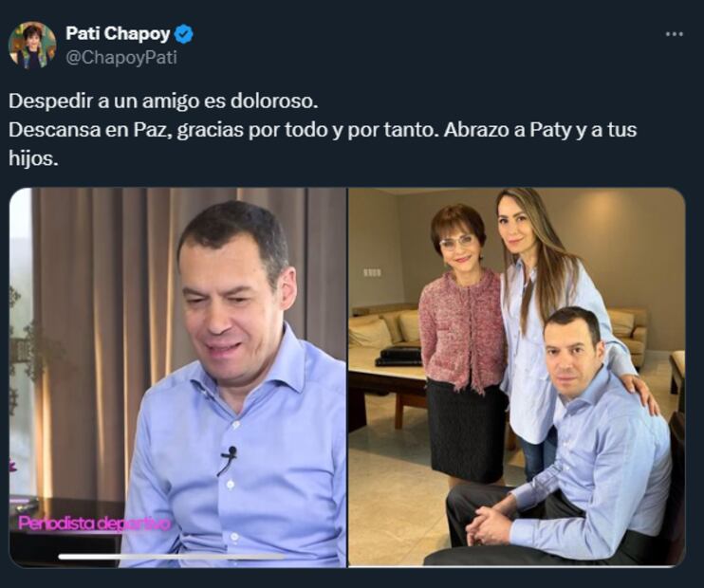Open the left video thumbnail

click(x=177, y=377)
